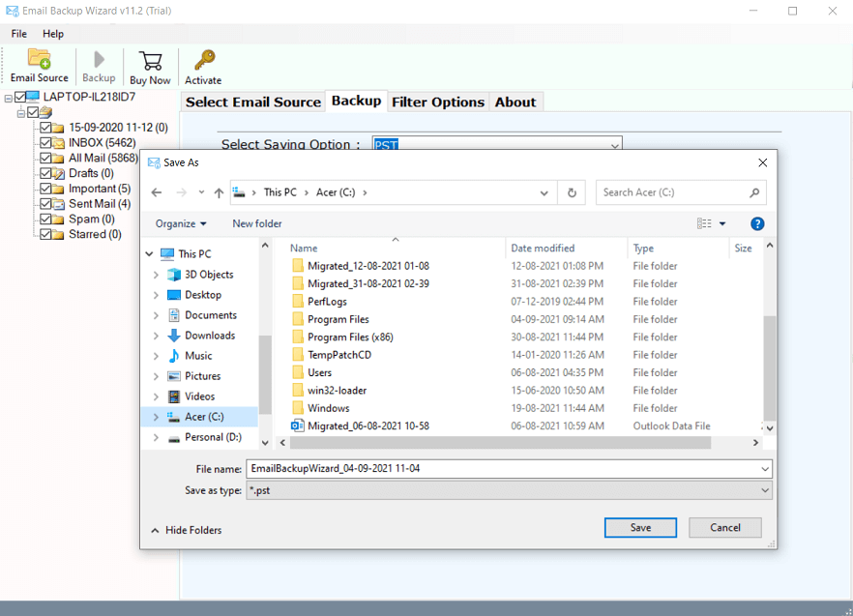Screen dimensions: 853x616
Task: Switch to Filter Options tab
Action: click(x=438, y=103)
